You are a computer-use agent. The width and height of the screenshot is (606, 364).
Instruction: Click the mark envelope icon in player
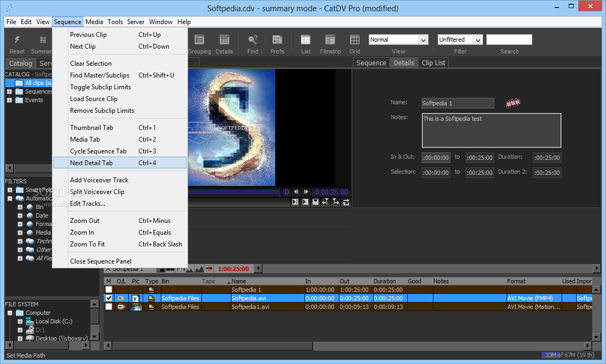(x=315, y=202)
